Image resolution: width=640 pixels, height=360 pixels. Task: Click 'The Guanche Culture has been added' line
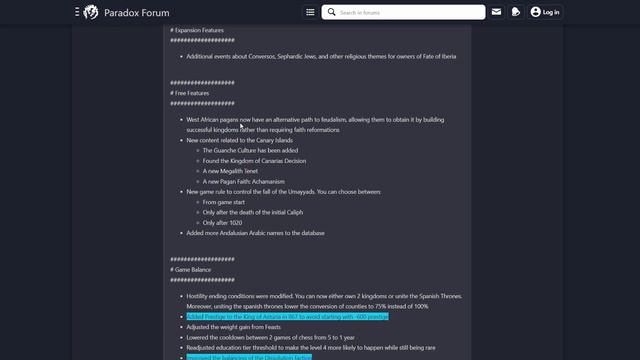click(250, 151)
